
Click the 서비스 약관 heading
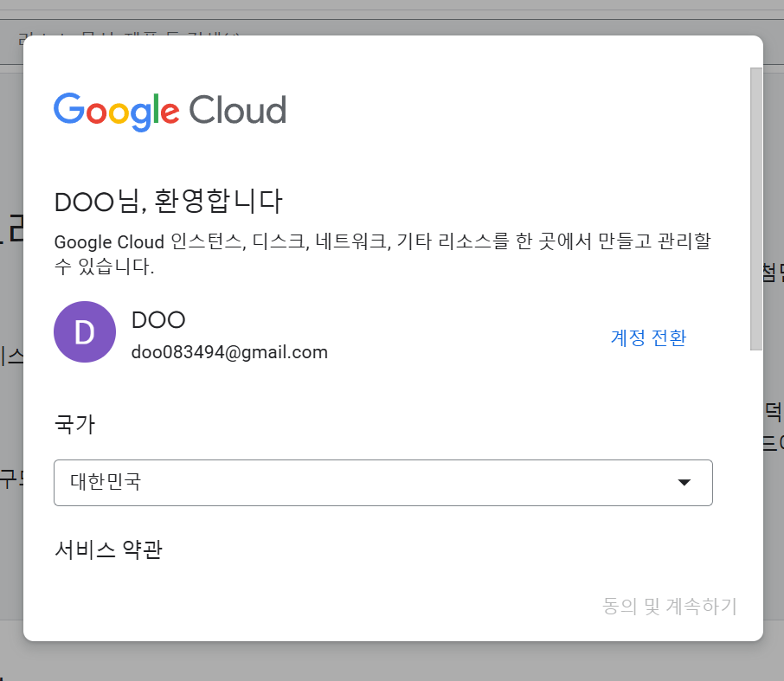(x=108, y=549)
